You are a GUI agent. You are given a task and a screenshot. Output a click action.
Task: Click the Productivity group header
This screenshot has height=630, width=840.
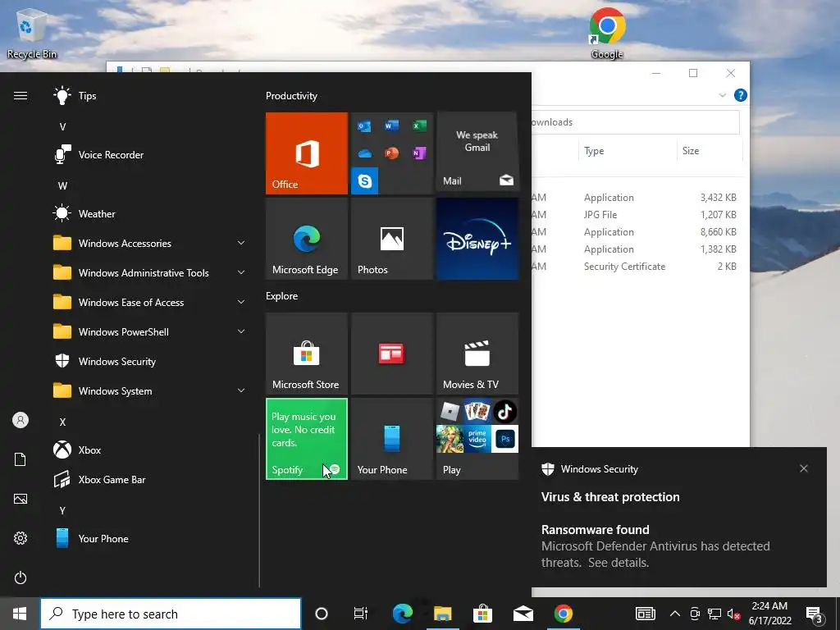291,96
